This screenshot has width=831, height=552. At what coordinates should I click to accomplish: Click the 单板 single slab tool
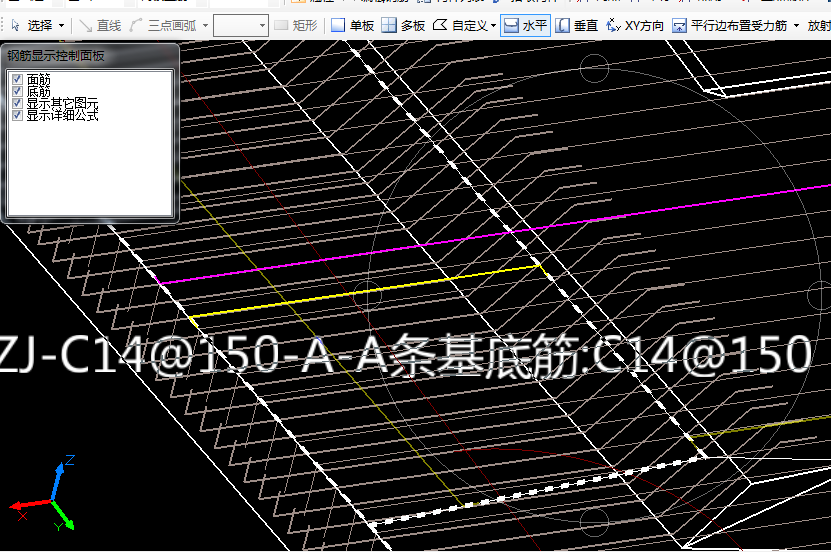click(352, 25)
